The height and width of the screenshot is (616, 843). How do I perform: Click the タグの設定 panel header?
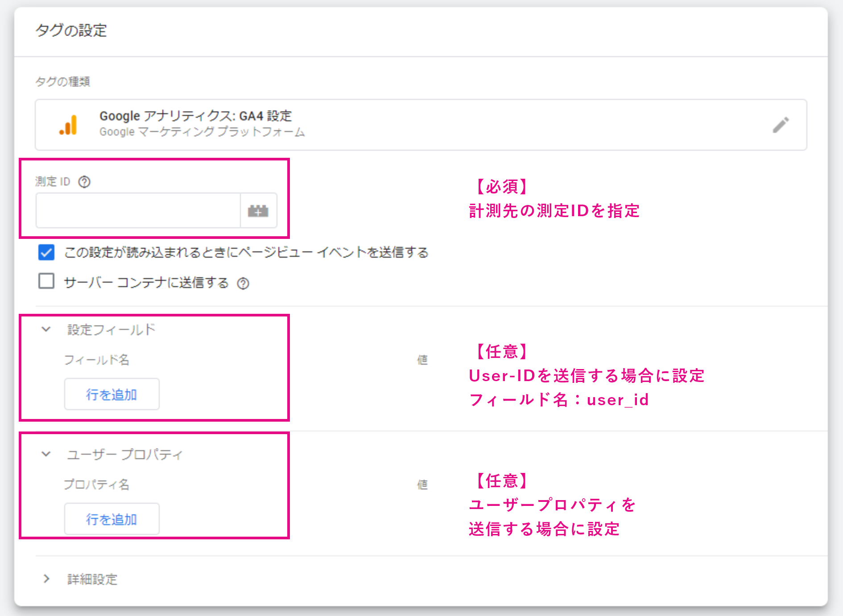71,31
